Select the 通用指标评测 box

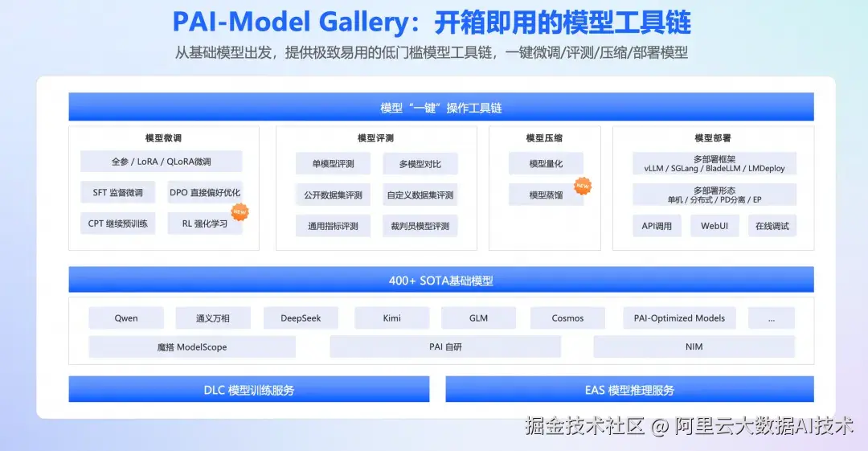pos(333,226)
